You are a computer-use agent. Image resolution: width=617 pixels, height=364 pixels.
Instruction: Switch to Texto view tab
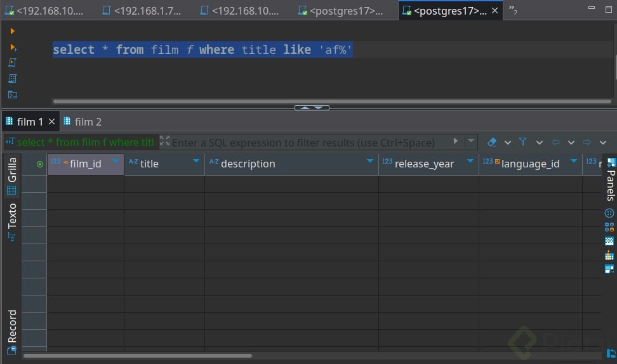pyautogui.click(x=12, y=222)
